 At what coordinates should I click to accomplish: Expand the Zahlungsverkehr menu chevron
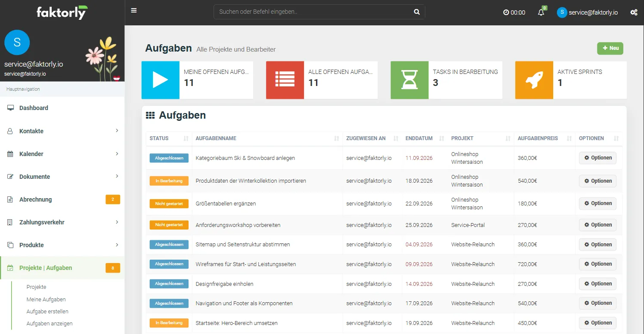coord(117,222)
